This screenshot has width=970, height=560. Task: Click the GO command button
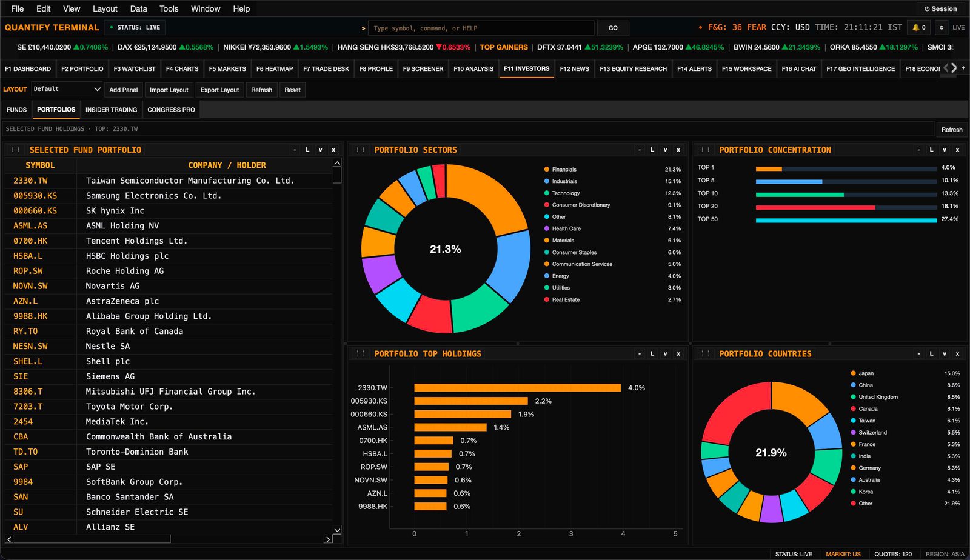click(x=613, y=28)
